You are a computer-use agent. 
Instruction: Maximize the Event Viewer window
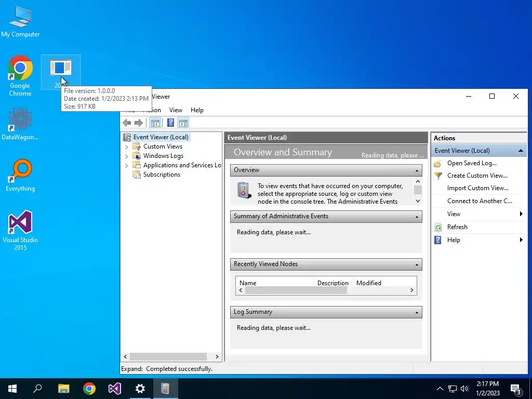point(492,96)
